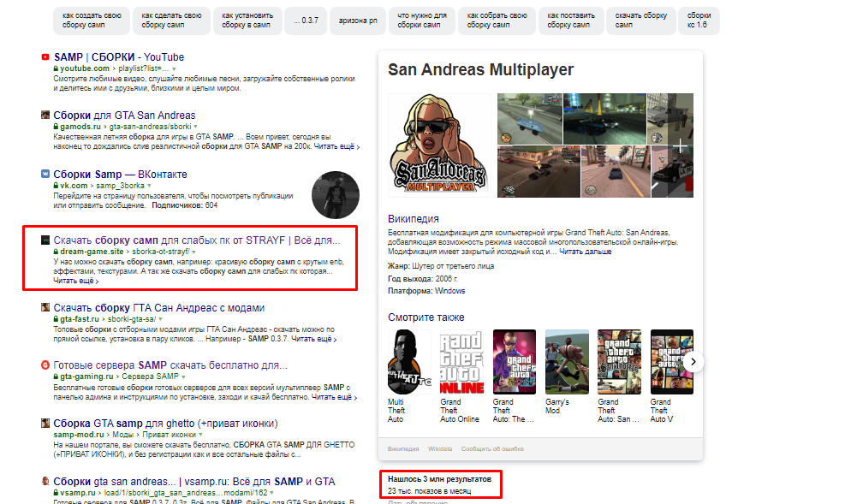The height and width of the screenshot is (504, 851).
Task: Click the dream-game.site favicon beside Скачать сборку самп для слабых пк
Action: click(45, 240)
